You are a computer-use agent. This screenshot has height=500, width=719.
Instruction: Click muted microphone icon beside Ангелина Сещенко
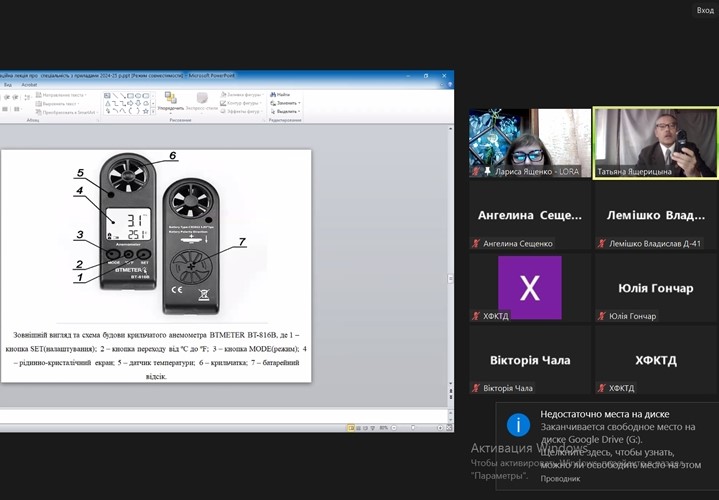point(477,243)
